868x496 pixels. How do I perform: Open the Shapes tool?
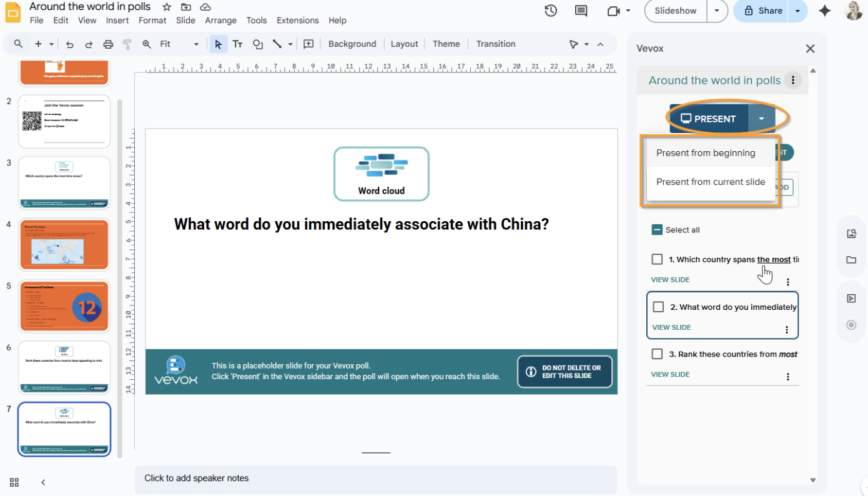(x=257, y=44)
